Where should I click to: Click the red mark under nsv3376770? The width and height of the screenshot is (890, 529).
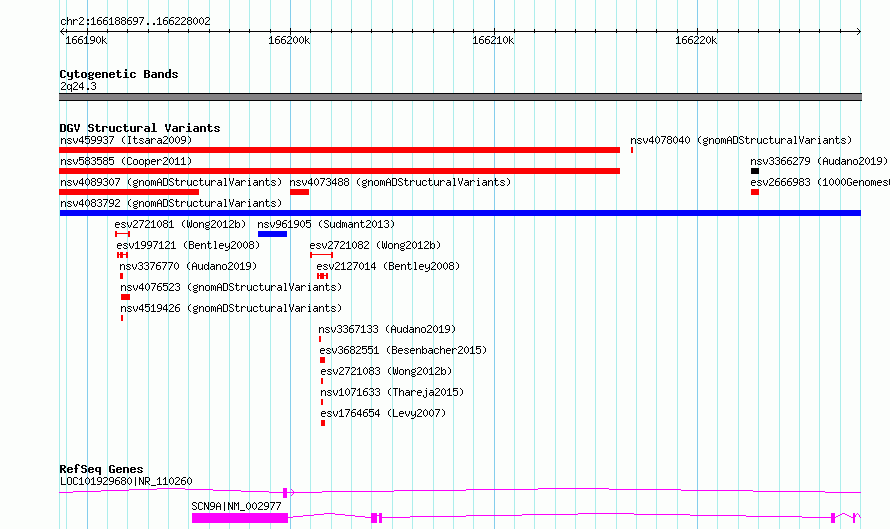click(x=121, y=276)
